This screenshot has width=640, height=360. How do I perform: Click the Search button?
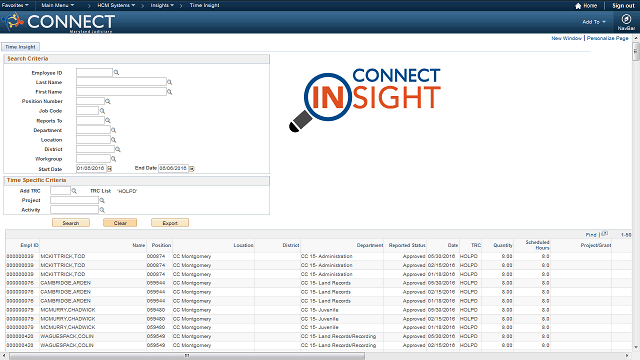71,223
